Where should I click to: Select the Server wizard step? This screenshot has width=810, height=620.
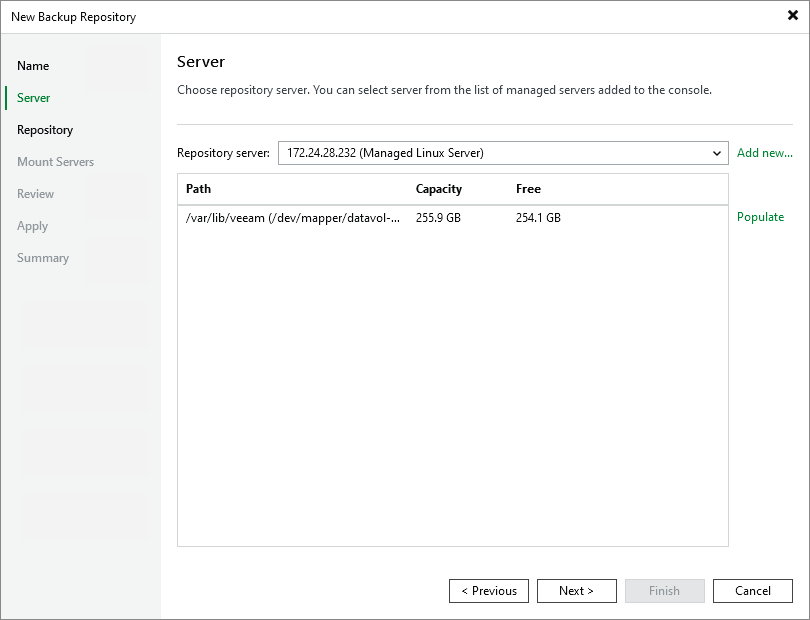34,98
